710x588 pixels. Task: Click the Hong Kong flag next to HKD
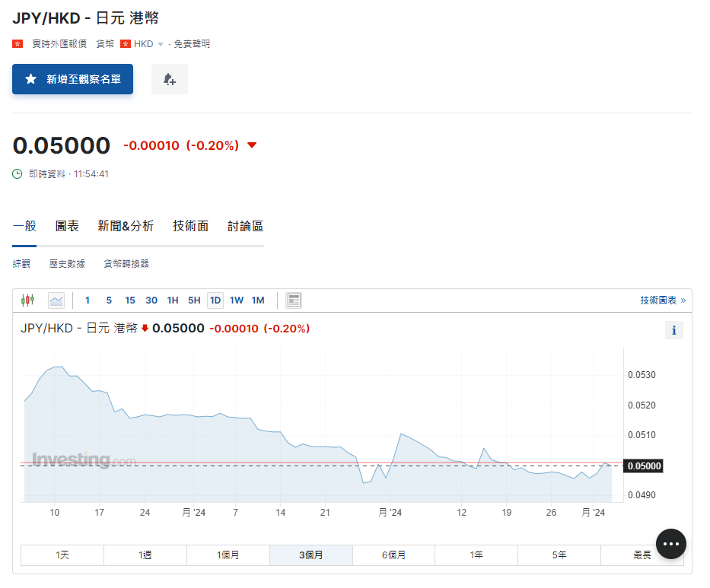pyautogui.click(x=126, y=44)
